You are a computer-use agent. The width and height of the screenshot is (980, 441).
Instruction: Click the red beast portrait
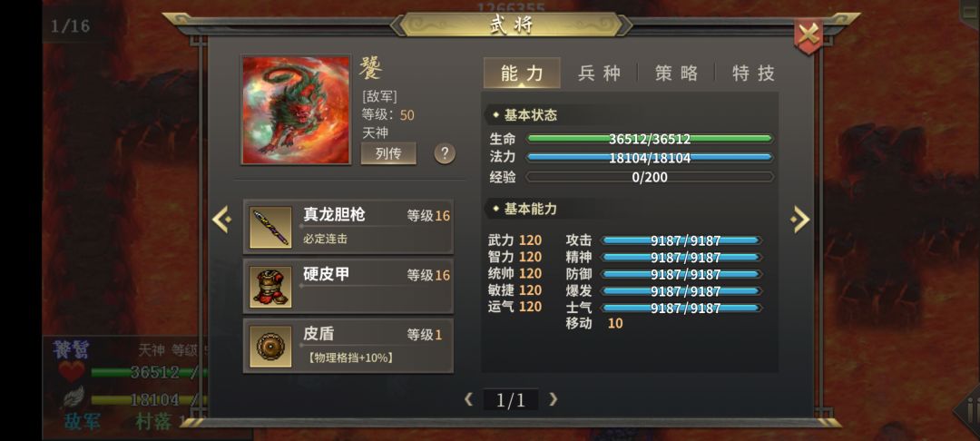pos(296,110)
